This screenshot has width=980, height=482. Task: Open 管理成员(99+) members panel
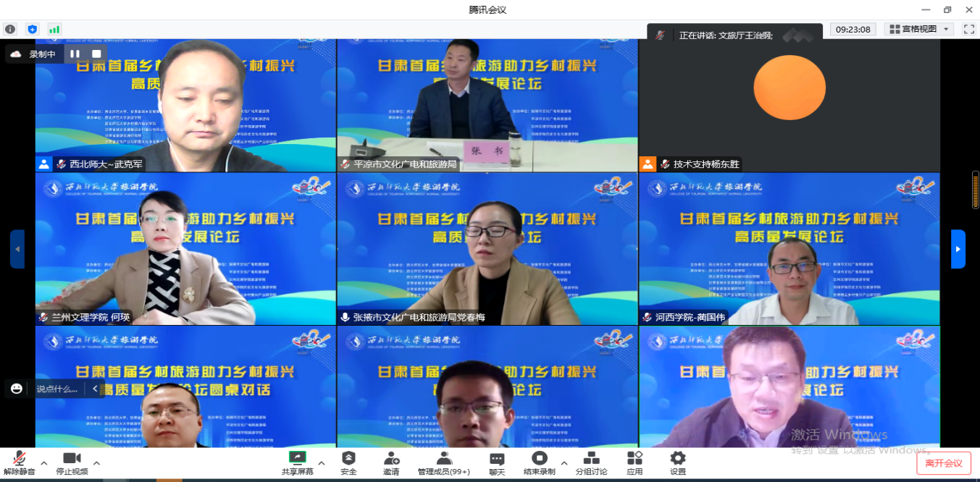[444, 462]
